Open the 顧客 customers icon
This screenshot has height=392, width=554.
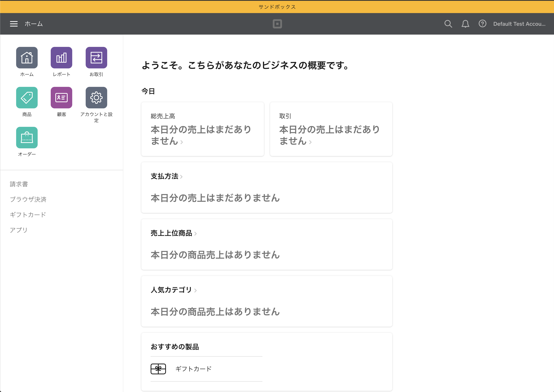(61, 97)
